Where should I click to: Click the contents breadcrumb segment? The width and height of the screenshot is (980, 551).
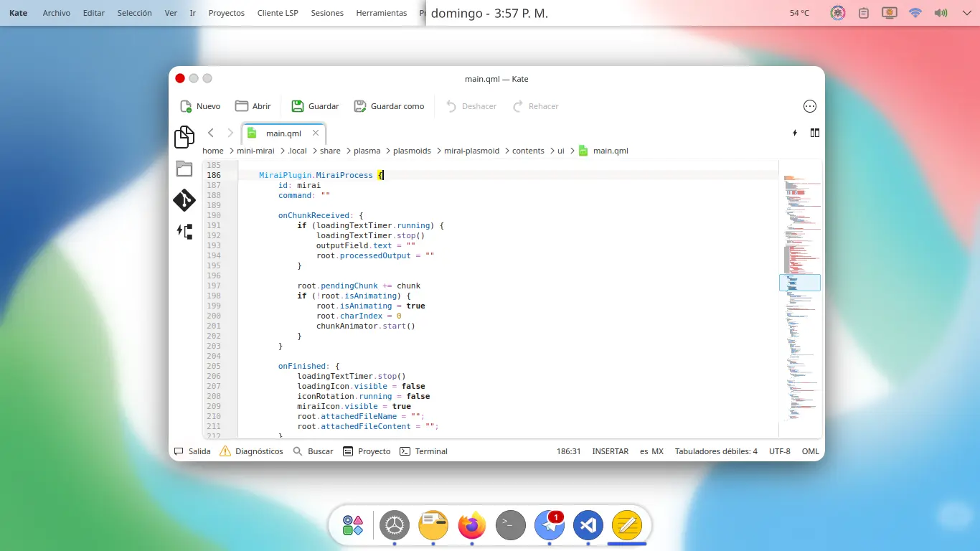pyautogui.click(x=528, y=151)
